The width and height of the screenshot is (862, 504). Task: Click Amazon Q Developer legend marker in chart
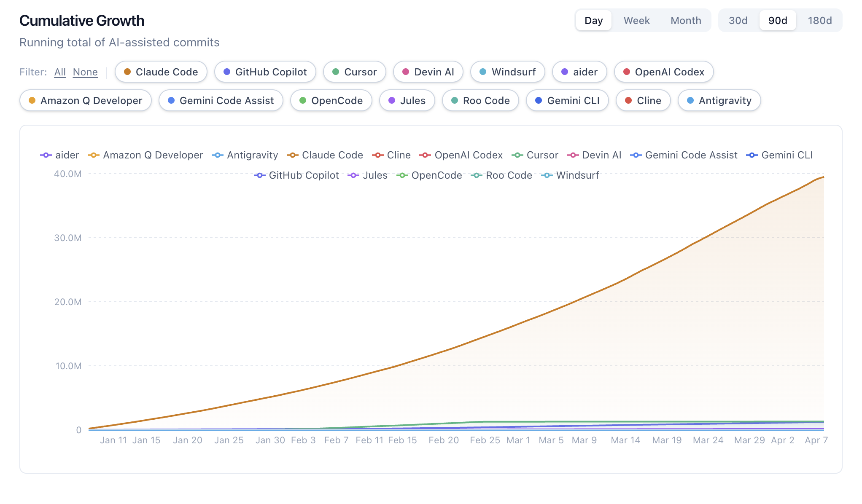(94, 155)
